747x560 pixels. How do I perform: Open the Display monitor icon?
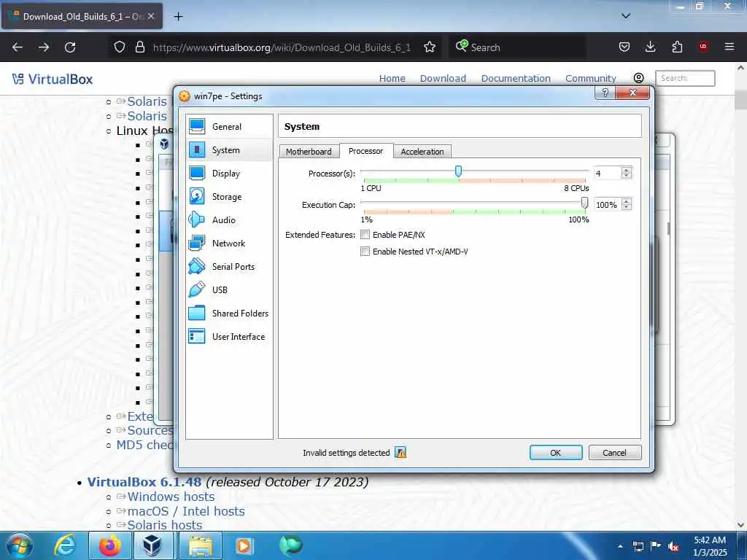coord(197,174)
